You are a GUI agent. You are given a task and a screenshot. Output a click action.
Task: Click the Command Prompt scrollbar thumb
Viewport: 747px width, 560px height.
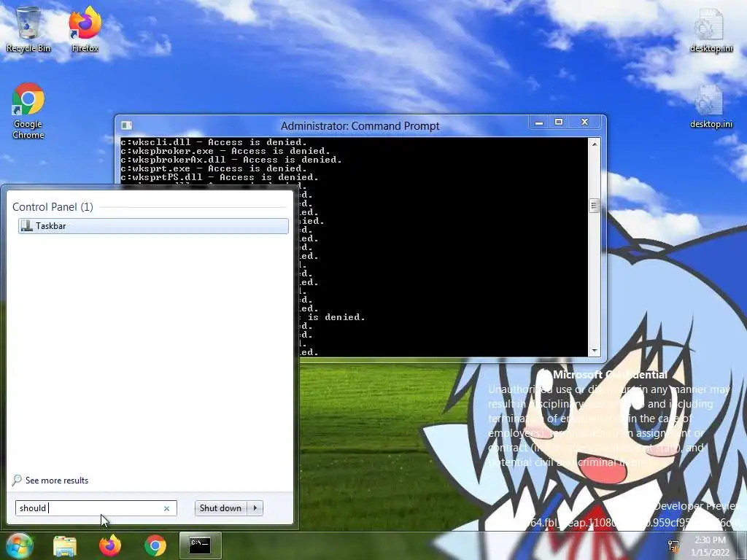pos(594,206)
